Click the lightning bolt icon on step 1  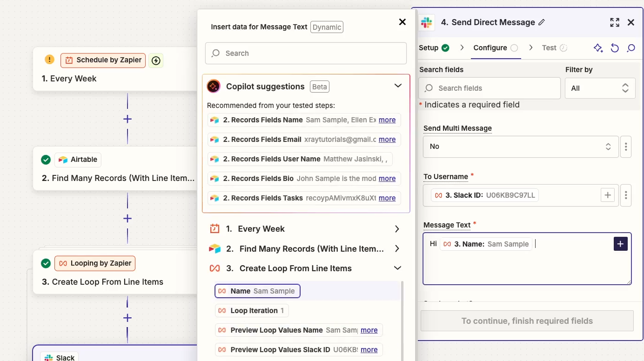pyautogui.click(x=156, y=60)
